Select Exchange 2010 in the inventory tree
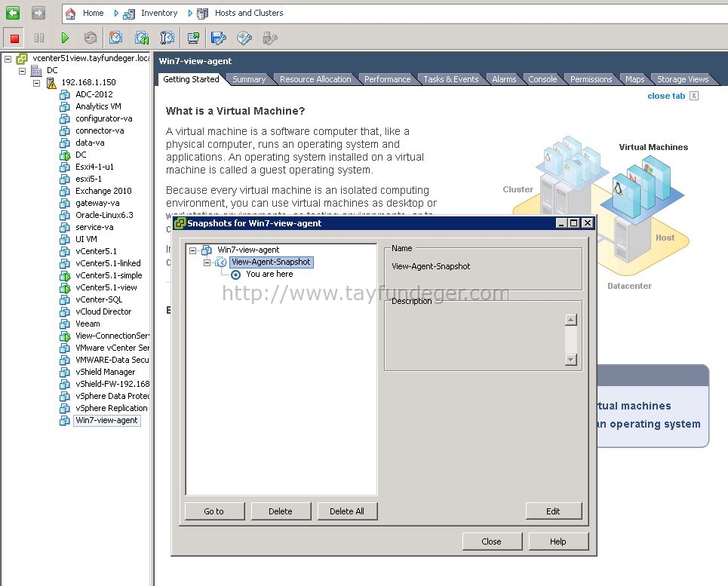 [x=103, y=191]
